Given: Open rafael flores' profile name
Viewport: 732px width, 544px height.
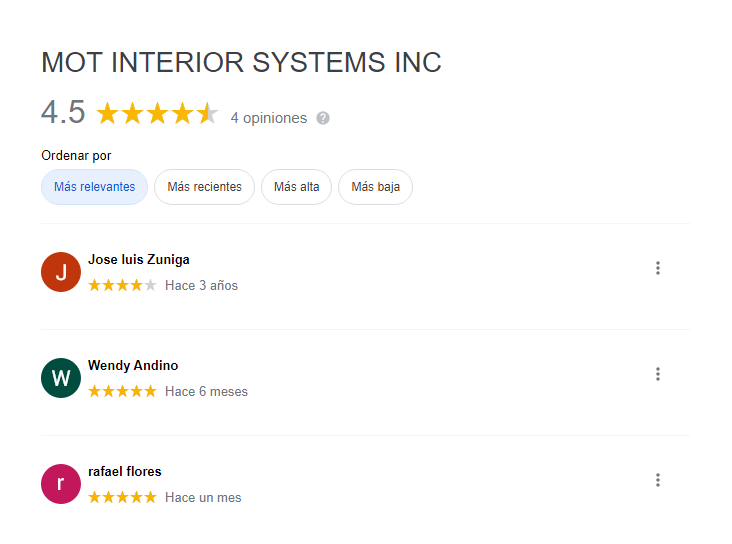Looking at the screenshot, I should (x=125, y=472).
